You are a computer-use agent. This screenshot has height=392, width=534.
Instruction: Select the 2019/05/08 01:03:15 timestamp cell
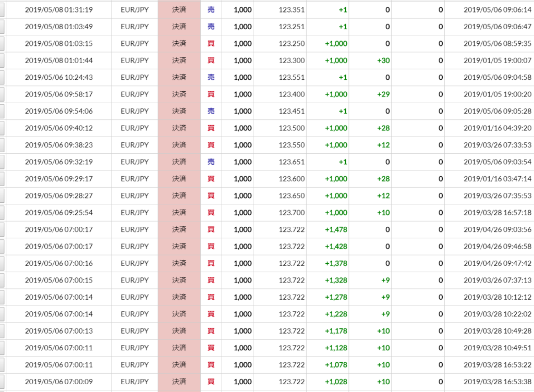click(58, 44)
